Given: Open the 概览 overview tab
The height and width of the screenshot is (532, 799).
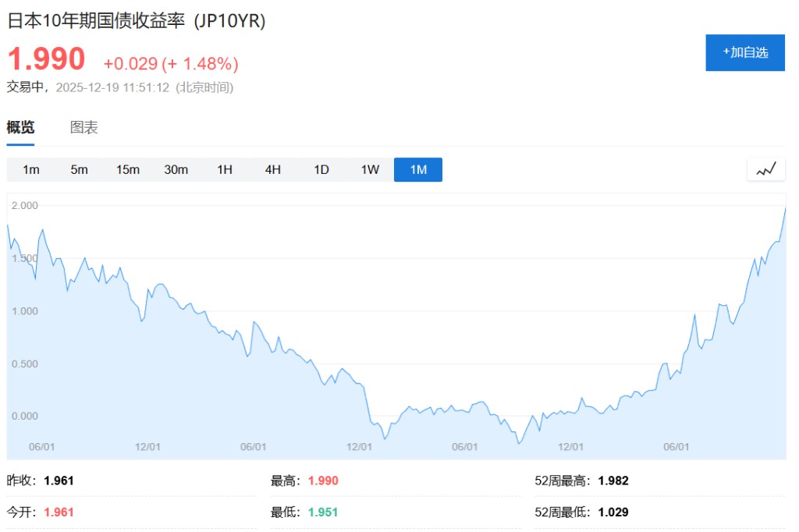Looking at the screenshot, I should (x=21, y=128).
